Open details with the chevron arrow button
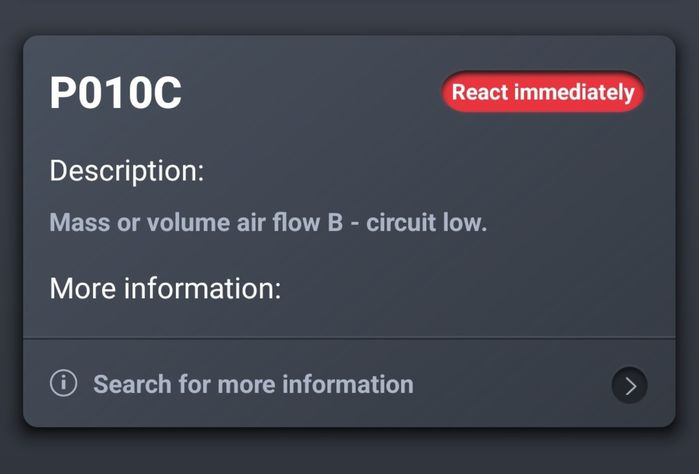Image resolution: width=699 pixels, height=474 pixels. point(629,385)
